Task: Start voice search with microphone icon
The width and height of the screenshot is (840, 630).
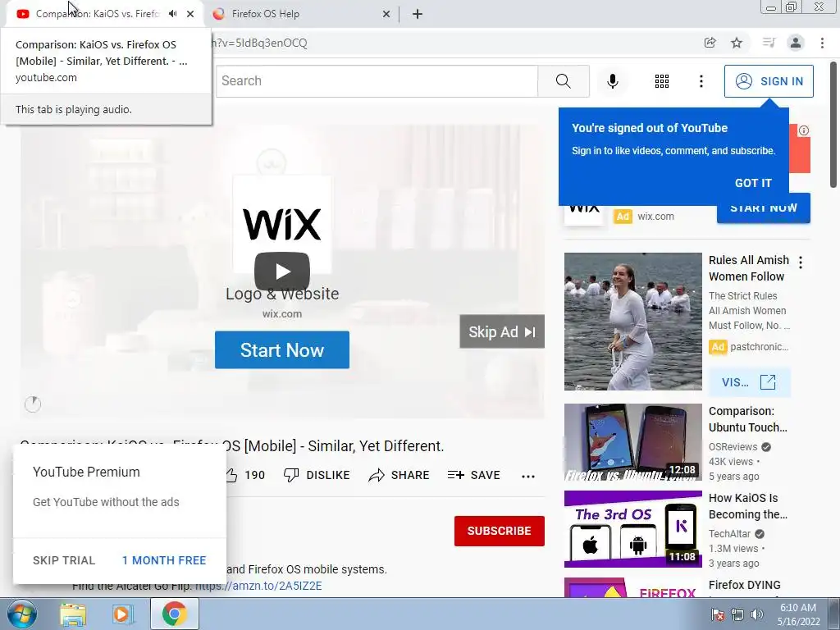Action: point(612,81)
